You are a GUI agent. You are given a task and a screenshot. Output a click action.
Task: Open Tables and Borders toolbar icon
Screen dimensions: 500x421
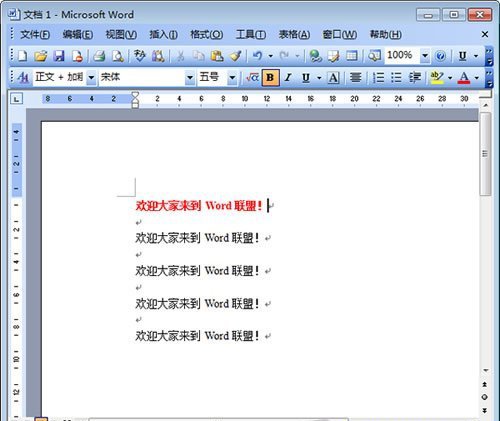(333, 56)
